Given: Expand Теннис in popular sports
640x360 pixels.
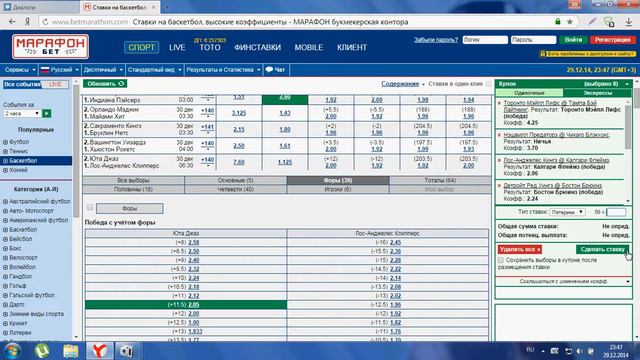Looking at the screenshot, I should click(5, 151).
